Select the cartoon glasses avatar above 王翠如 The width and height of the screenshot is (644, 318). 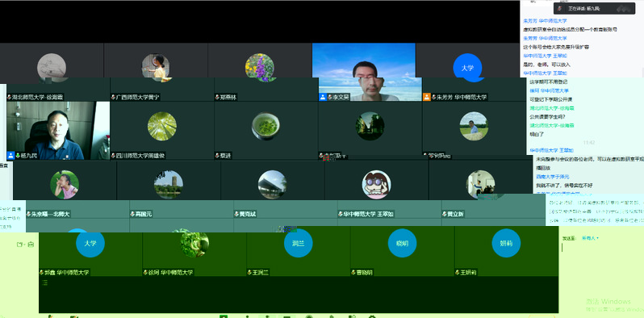click(x=376, y=185)
